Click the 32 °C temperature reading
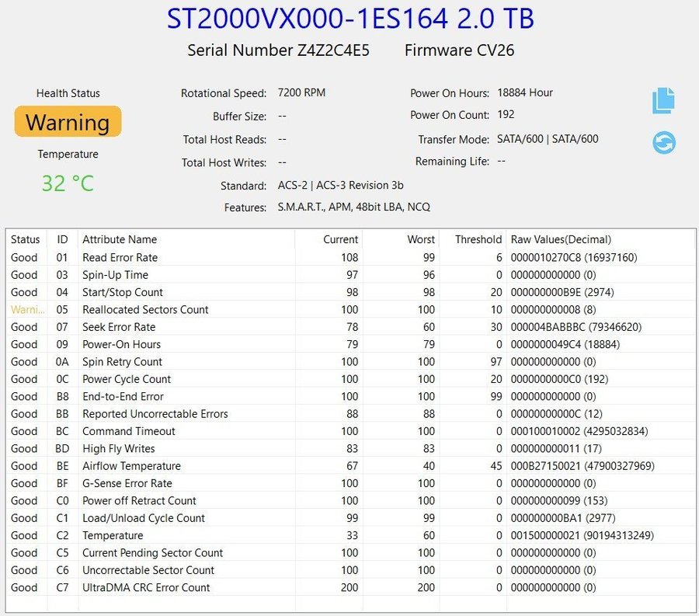Image resolution: width=699 pixels, height=616 pixels. 68,183
